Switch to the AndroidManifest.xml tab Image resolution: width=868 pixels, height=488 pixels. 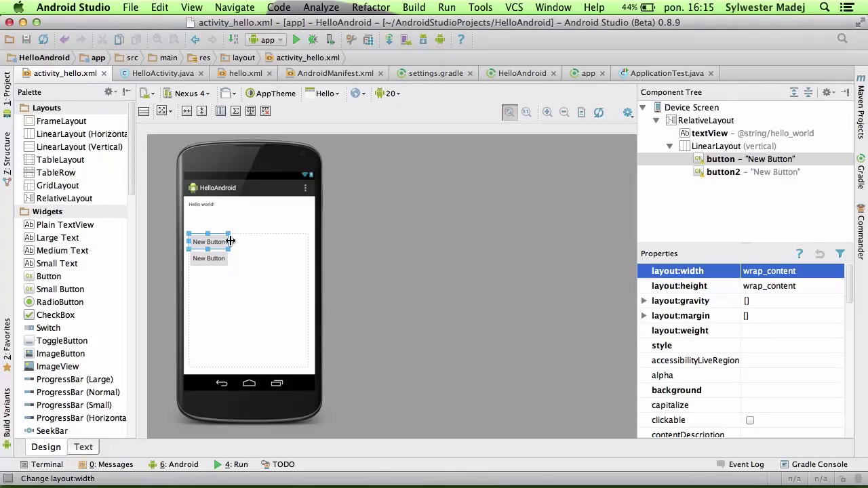pyautogui.click(x=335, y=73)
